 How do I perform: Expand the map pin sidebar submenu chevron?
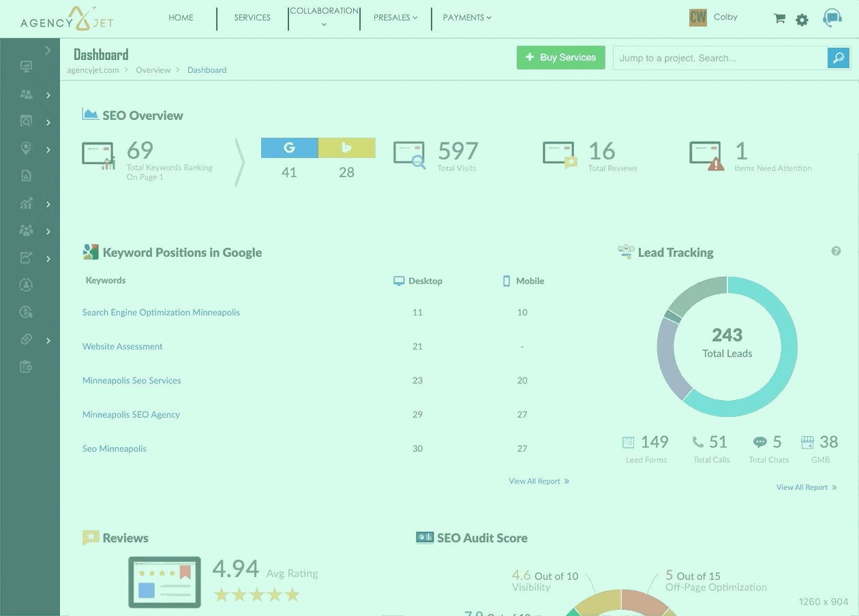[48, 150]
